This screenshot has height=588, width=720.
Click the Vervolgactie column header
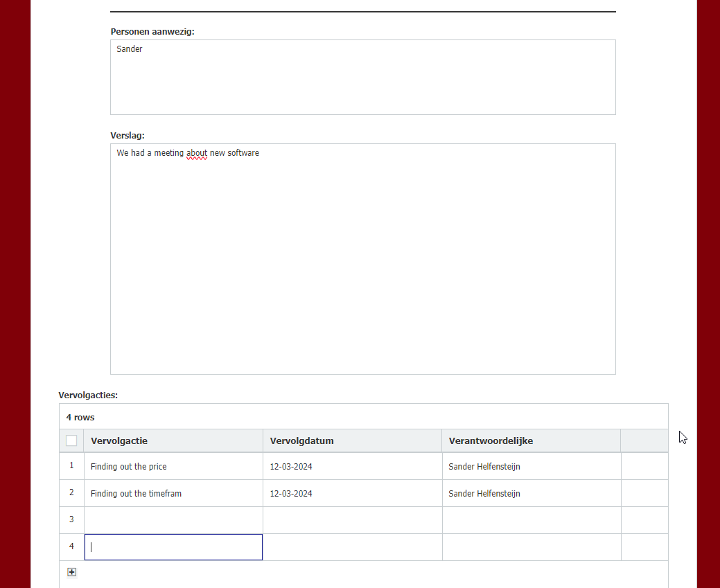[173, 440]
